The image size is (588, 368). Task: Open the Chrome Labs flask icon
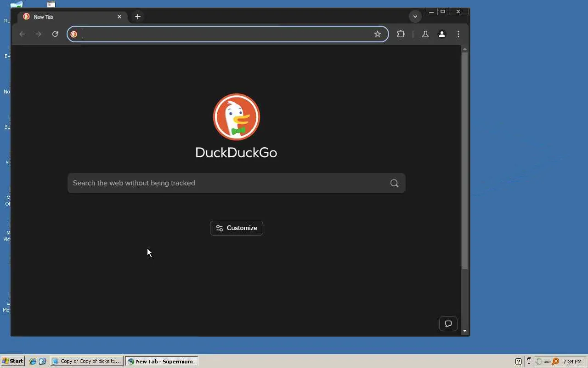(x=425, y=34)
